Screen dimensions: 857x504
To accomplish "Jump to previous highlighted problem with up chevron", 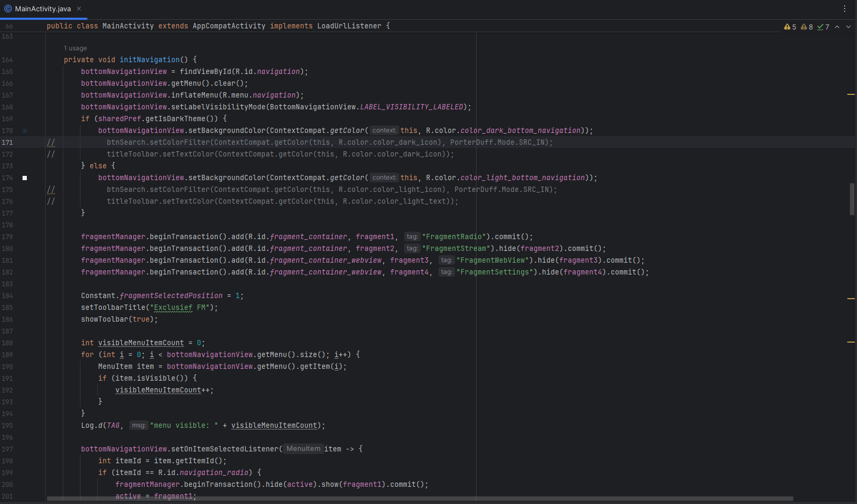I will (x=837, y=27).
